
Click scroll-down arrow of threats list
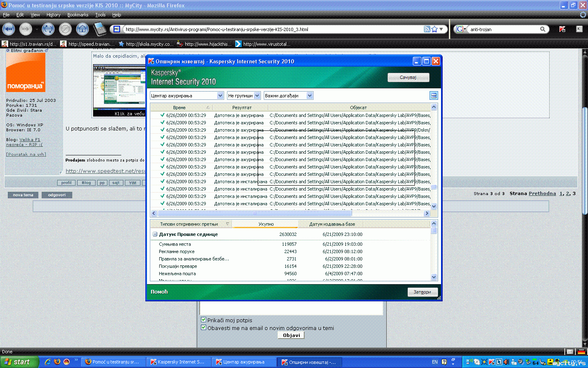[434, 277]
